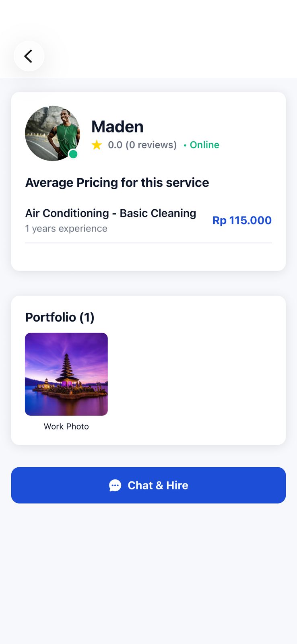Click the Online status label
This screenshot has height=644, width=297.
(204, 145)
